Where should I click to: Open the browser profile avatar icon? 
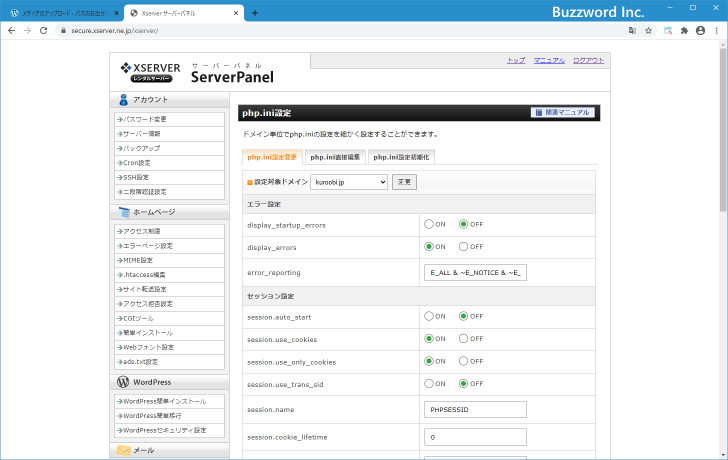point(700,31)
